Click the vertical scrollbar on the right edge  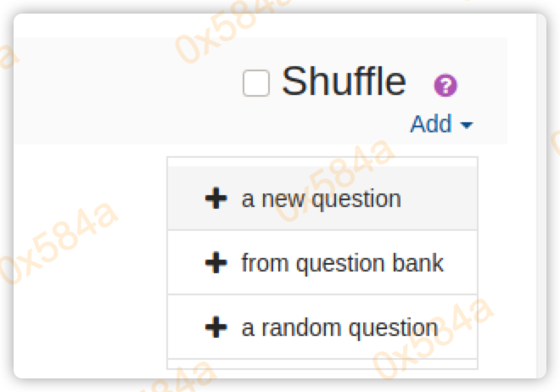tap(541, 195)
